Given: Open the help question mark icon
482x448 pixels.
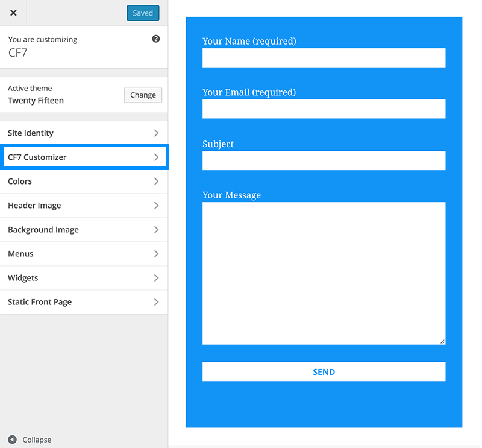Looking at the screenshot, I should pos(156,39).
